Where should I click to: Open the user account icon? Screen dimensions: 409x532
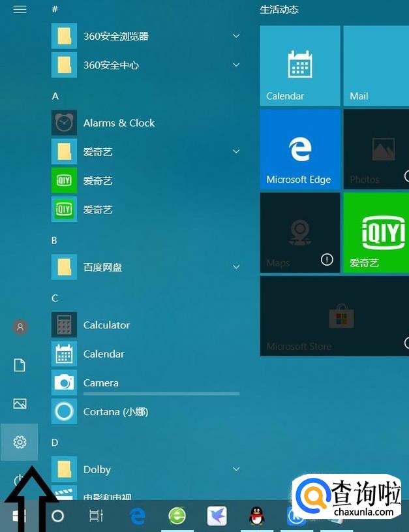coord(20,327)
